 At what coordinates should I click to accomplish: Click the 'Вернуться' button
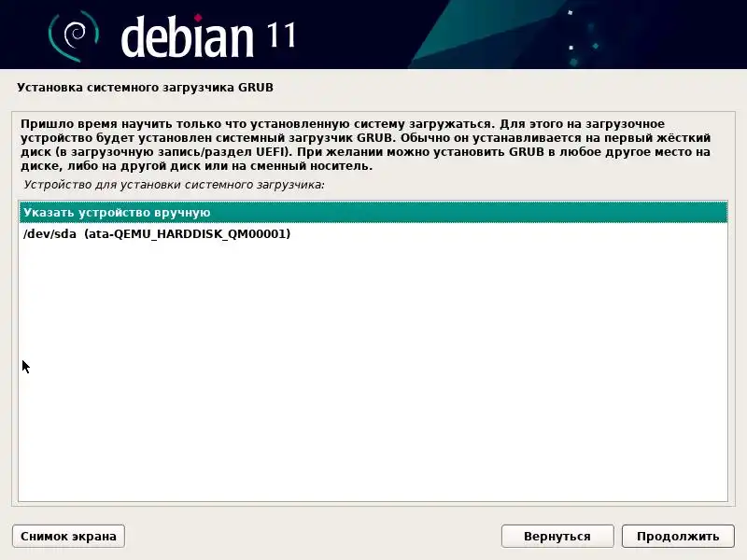tap(557, 536)
